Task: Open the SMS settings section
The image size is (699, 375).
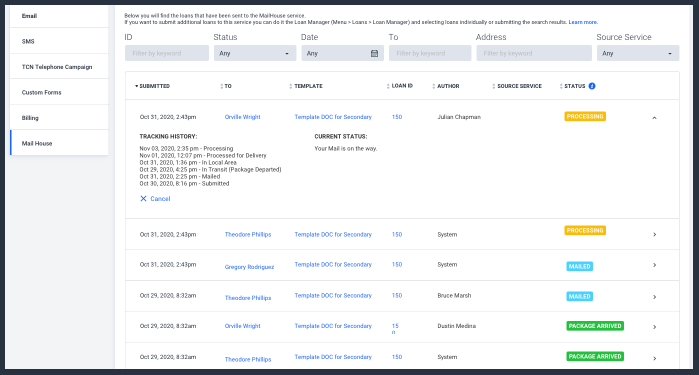Action: pyautogui.click(x=59, y=41)
